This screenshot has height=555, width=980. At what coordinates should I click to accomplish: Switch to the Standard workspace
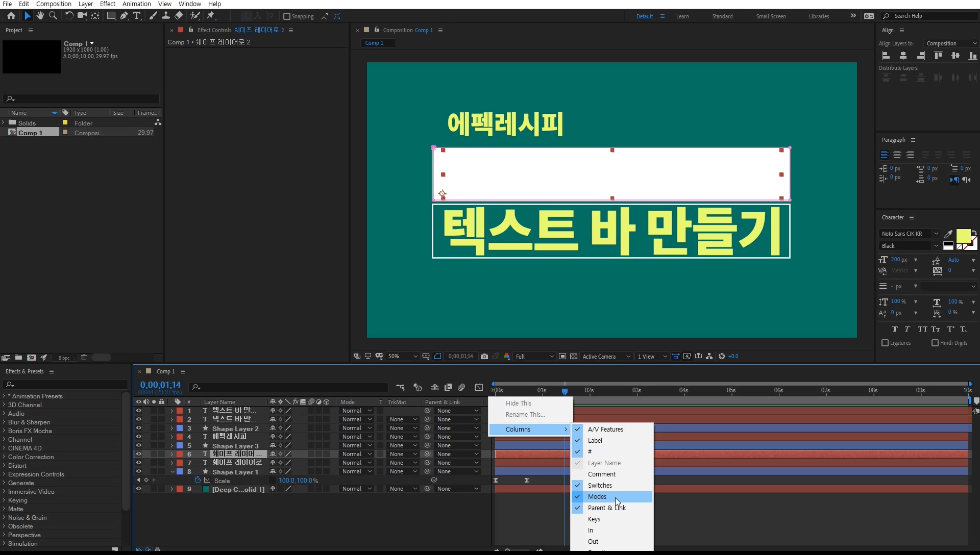pos(722,16)
